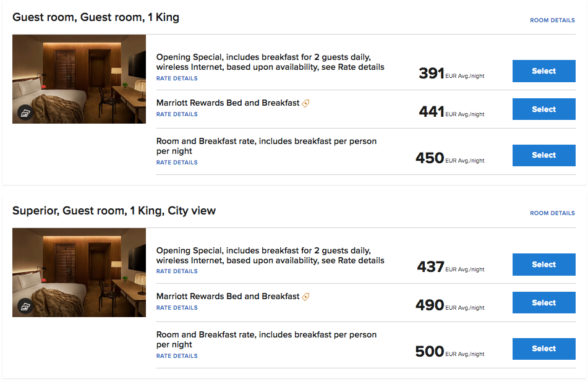View Rate Details for 500 EUR breakfast rate
This screenshot has height=382, width=588.
pyautogui.click(x=177, y=356)
